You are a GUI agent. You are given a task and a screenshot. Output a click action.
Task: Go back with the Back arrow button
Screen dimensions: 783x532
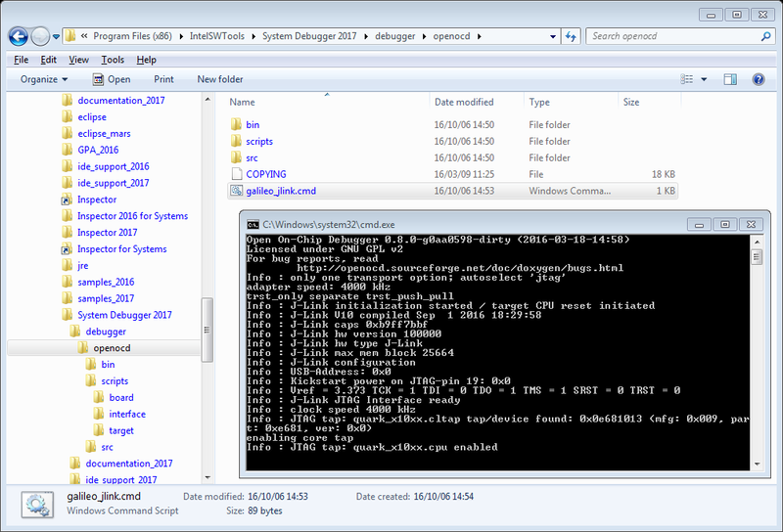click(19, 36)
